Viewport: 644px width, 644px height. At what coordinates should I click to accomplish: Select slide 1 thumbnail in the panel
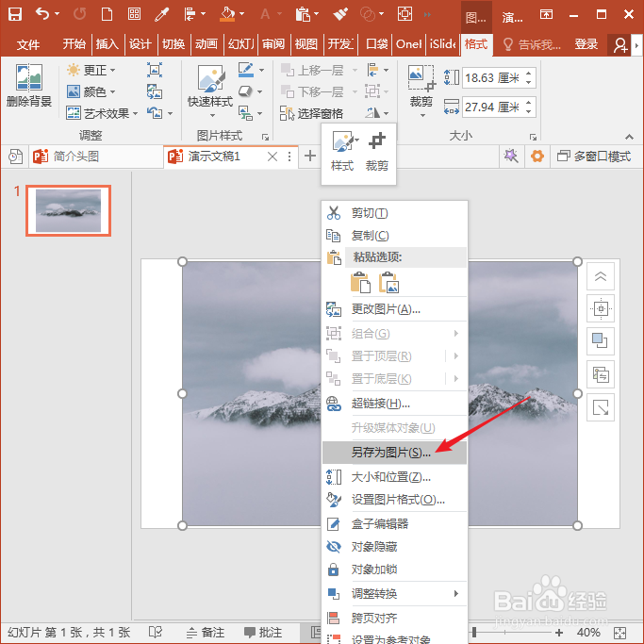pos(68,210)
